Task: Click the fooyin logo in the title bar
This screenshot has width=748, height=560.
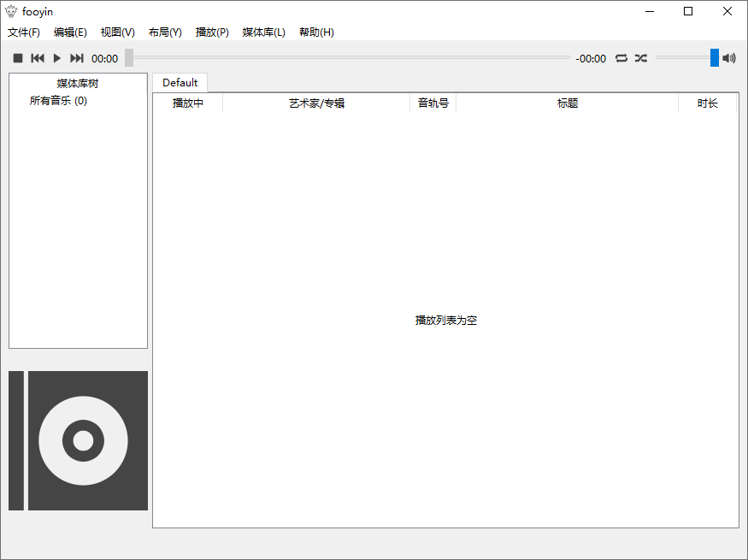Action: tap(11, 11)
